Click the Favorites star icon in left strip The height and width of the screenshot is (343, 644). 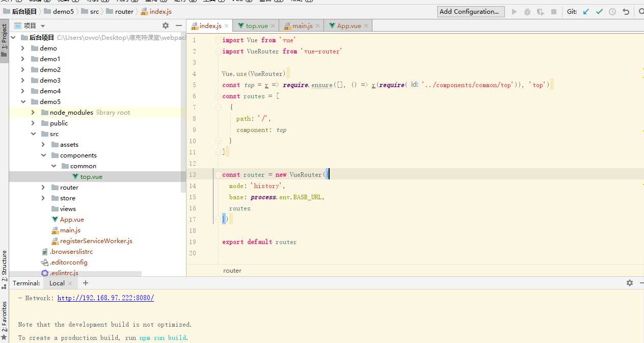[x=4, y=337]
